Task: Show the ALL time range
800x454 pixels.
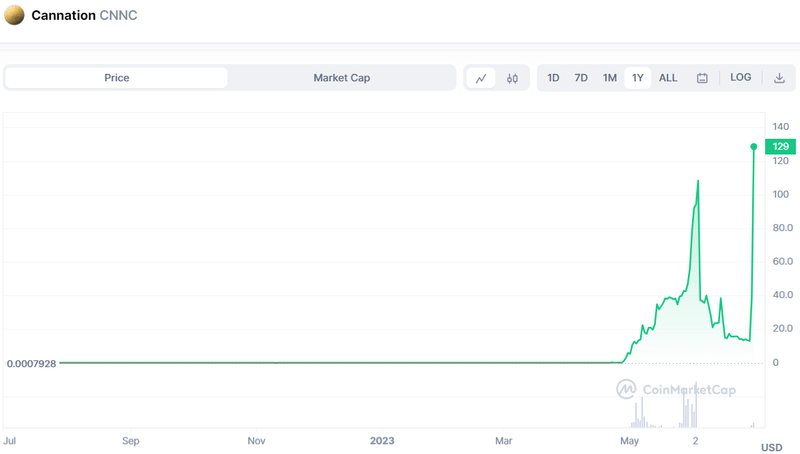Action: point(668,78)
